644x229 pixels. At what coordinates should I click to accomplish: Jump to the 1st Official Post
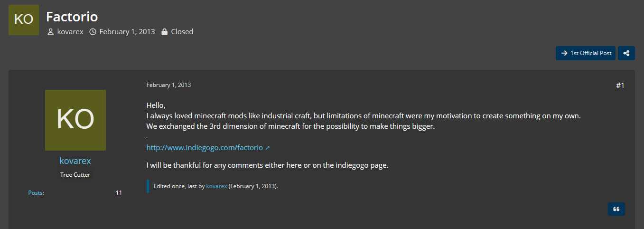click(586, 53)
